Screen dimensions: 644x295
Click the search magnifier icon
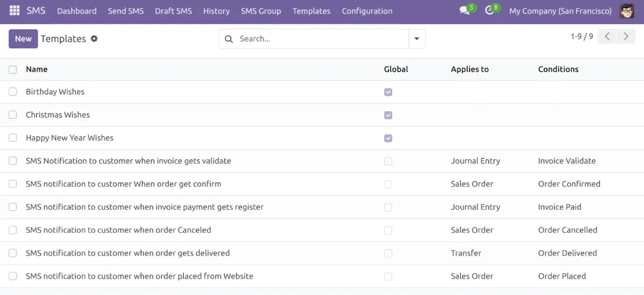(x=230, y=39)
